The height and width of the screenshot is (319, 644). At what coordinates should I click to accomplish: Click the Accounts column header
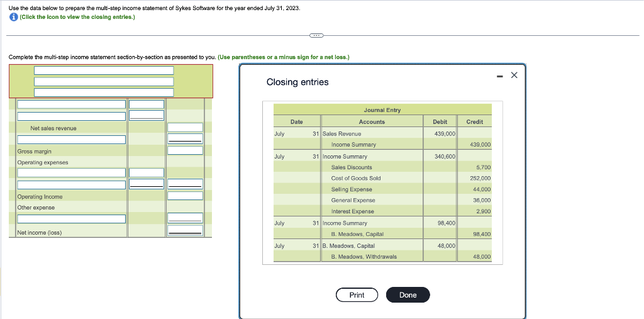click(x=372, y=121)
